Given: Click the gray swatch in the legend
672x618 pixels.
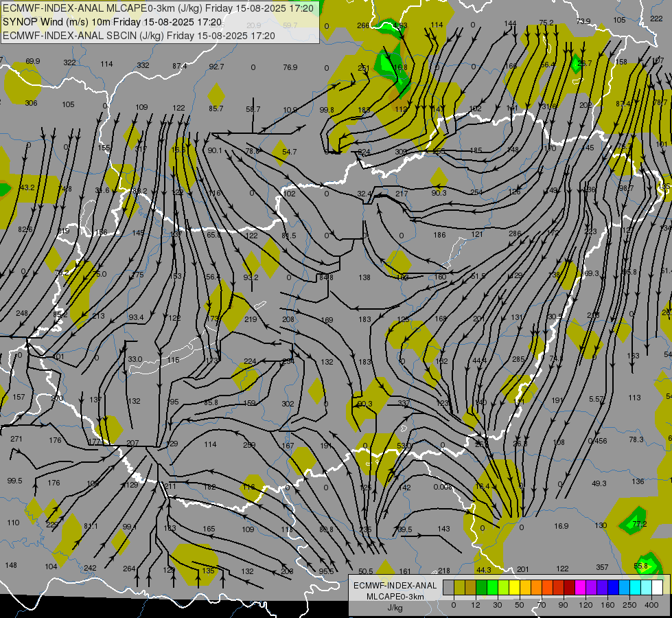Looking at the screenshot, I should coord(448,587).
